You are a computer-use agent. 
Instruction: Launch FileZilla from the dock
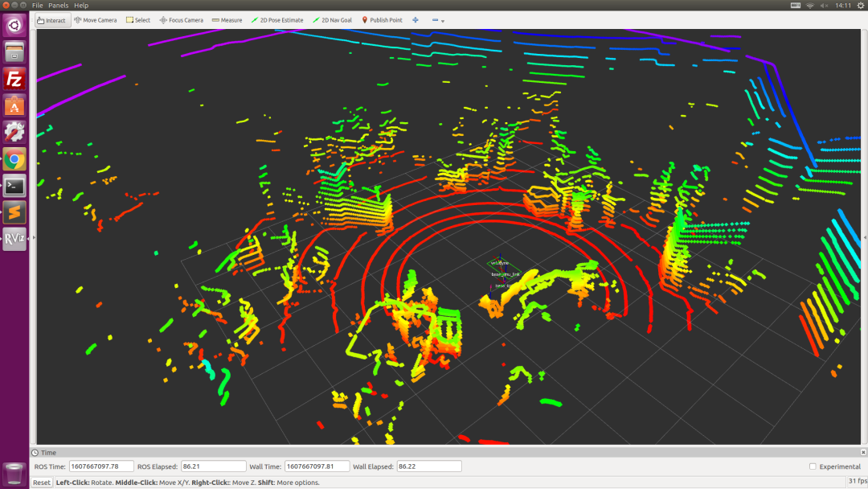tap(14, 79)
